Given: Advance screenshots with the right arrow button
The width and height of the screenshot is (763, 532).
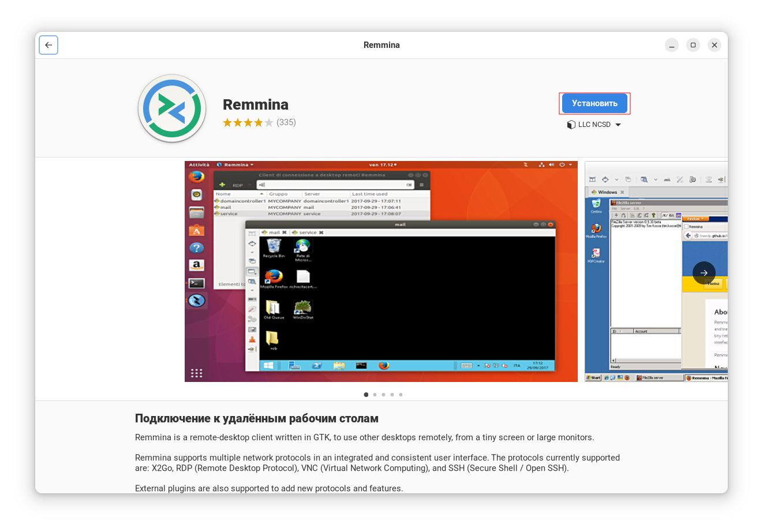Looking at the screenshot, I should tap(704, 273).
